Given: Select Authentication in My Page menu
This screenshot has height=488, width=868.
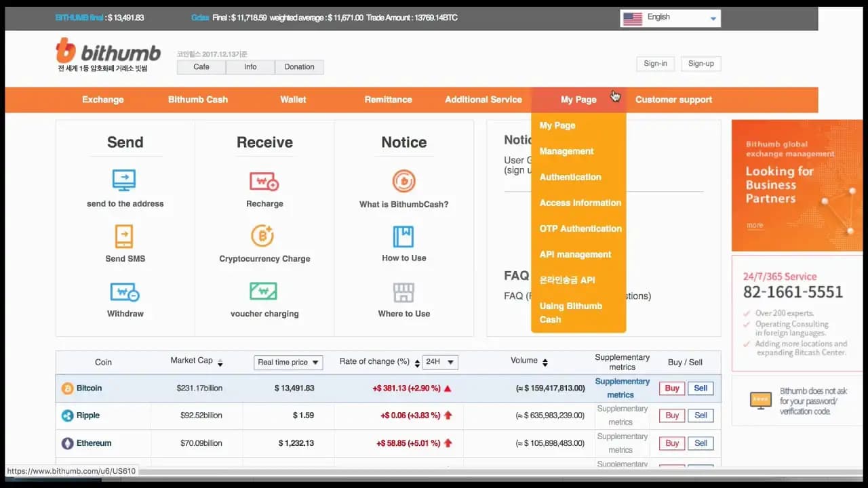Looking at the screenshot, I should (x=570, y=177).
